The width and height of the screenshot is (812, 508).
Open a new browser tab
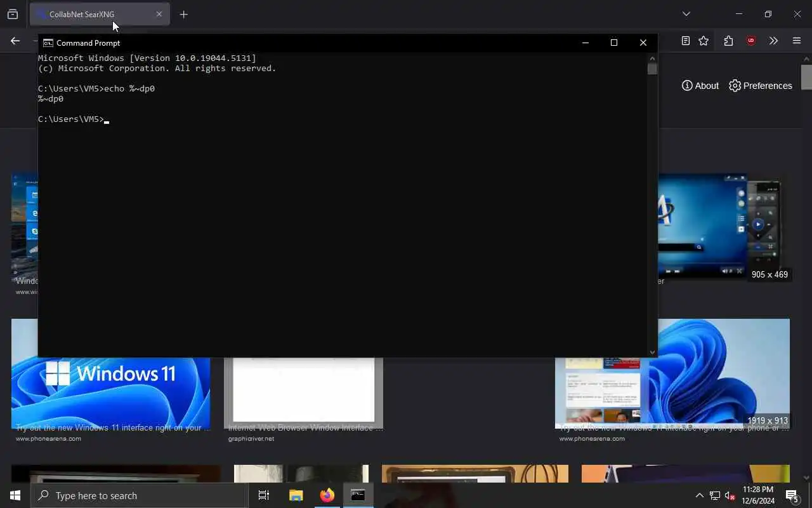pos(184,14)
